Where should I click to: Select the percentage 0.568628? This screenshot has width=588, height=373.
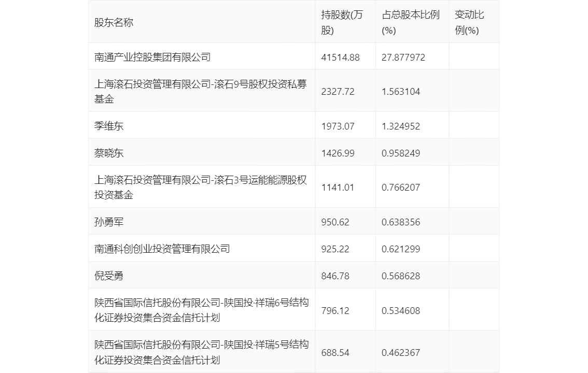click(400, 276)
